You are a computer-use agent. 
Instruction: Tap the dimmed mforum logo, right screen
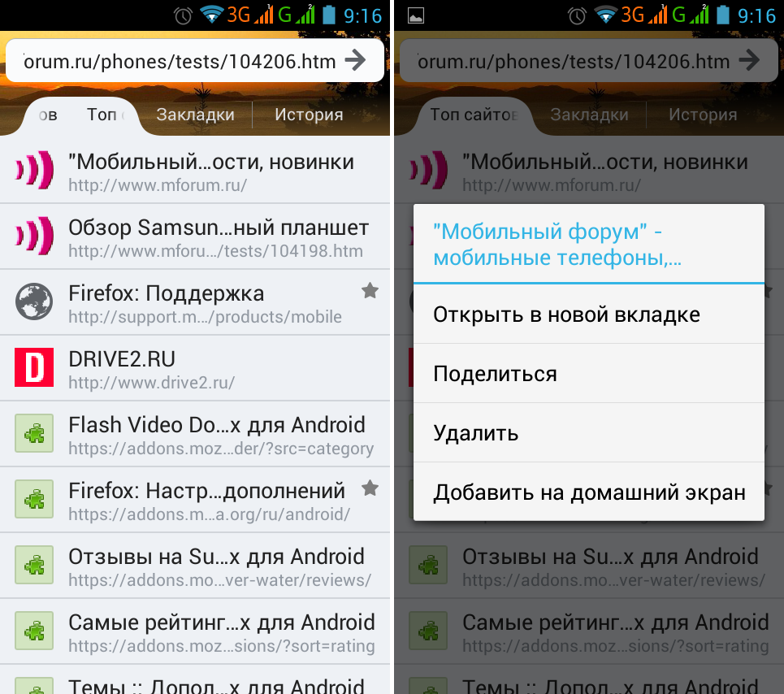[x=428, y=170]
